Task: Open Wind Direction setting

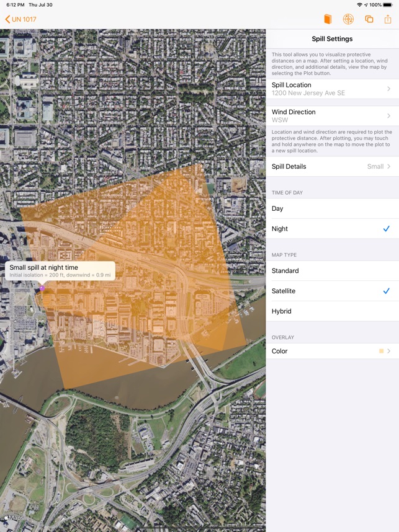Action: [332, 116]
